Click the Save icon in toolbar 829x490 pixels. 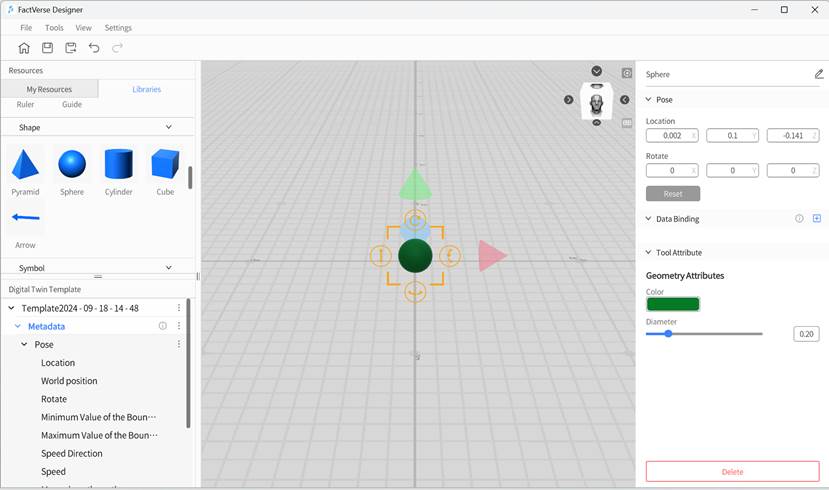48,48
